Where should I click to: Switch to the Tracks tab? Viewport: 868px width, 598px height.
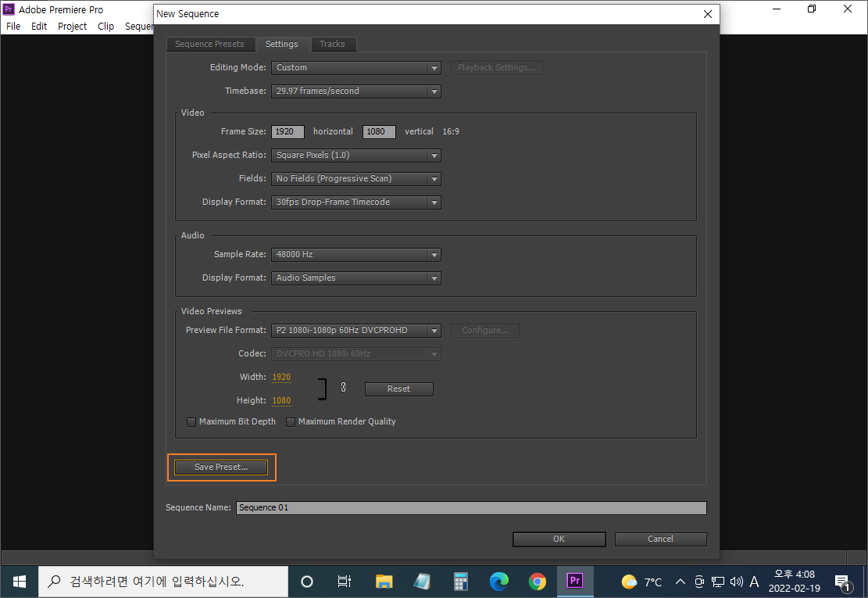point(332,45)
